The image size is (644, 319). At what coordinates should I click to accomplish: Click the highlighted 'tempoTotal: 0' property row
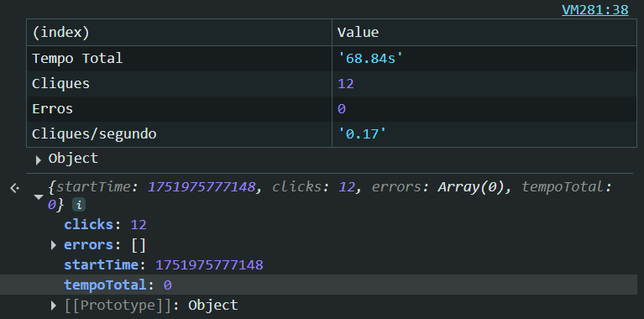[x=319, y=285]
